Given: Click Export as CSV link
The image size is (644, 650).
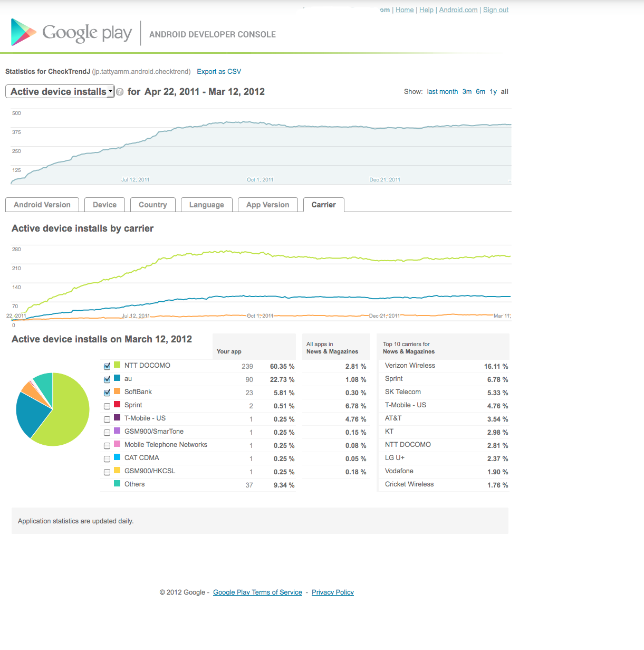Looking at the screenshot, I should (x=219, y=72).
